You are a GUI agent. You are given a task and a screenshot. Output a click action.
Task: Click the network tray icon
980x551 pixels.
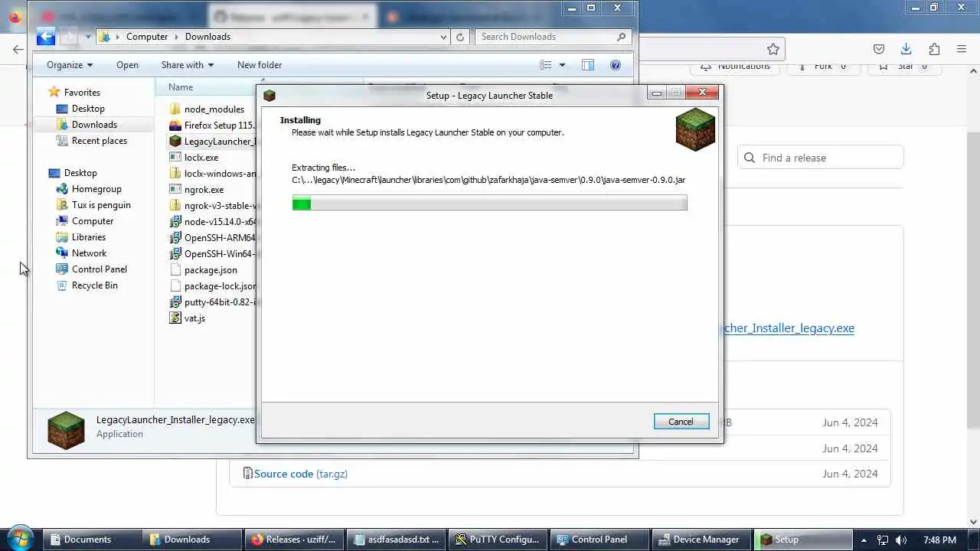(x=883, y=540)
